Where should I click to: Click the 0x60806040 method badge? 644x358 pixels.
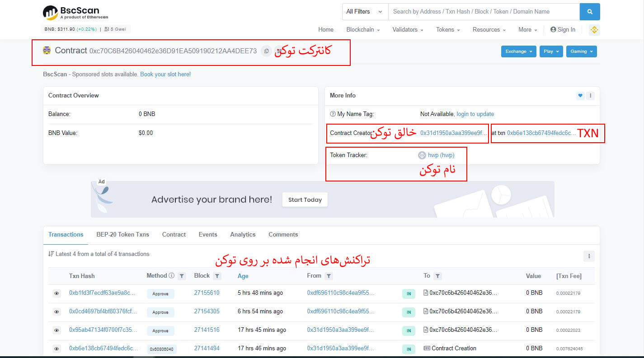tap(162, 349)
